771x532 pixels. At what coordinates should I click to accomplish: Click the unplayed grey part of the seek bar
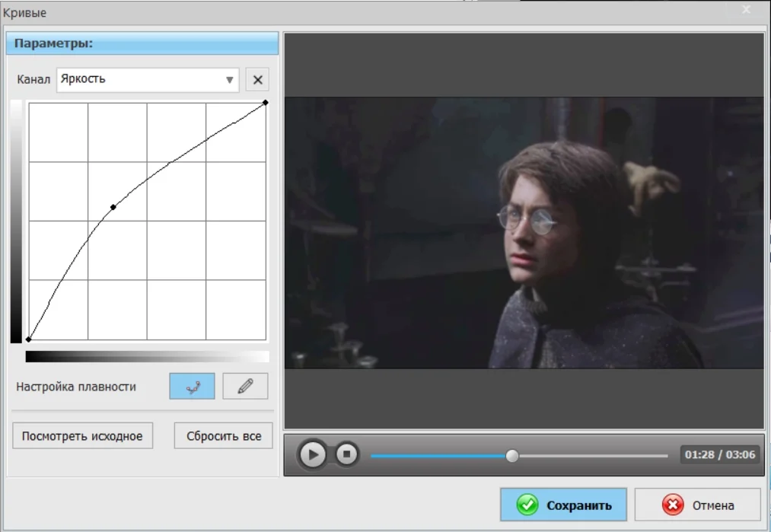point(594,455)
